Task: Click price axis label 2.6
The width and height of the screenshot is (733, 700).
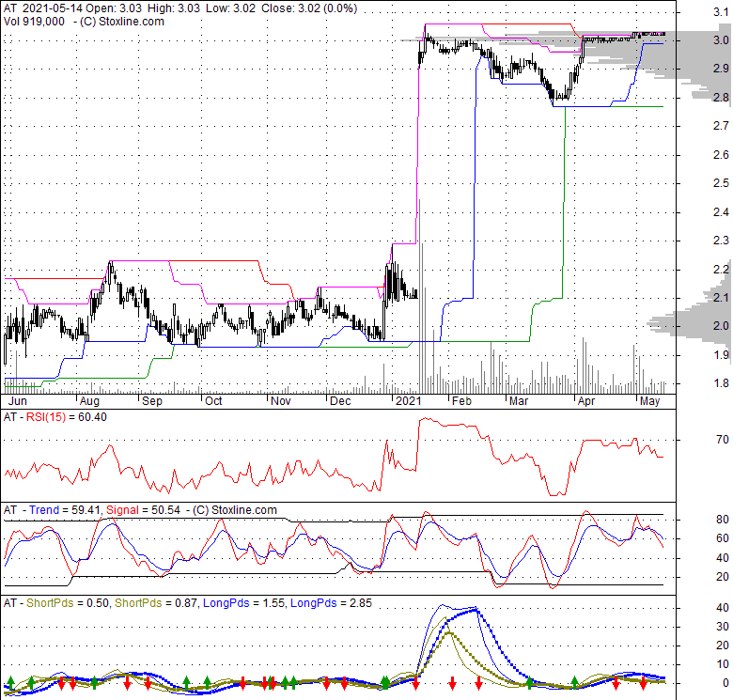Action: point(722,154)
